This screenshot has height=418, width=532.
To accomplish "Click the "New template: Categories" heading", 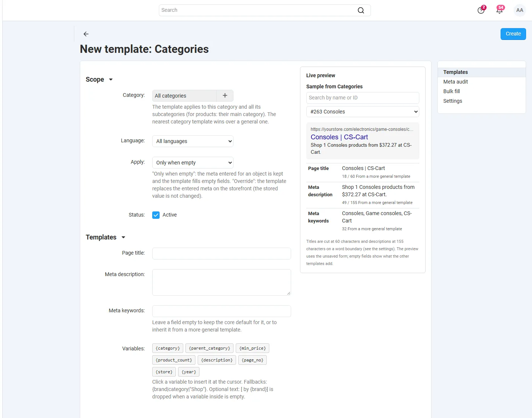I will coord(144,49).
